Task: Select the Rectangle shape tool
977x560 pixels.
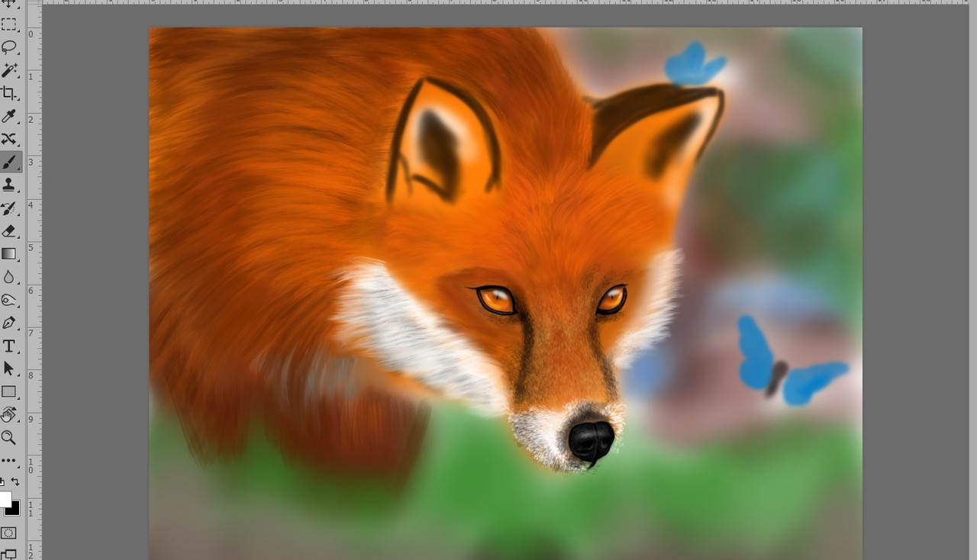Action: [x=8, y=391]
